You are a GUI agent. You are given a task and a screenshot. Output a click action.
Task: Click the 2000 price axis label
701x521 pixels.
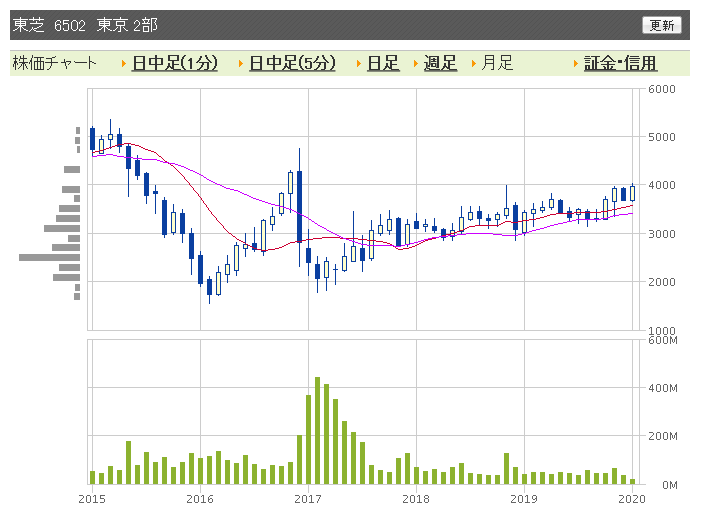(662, 282)
